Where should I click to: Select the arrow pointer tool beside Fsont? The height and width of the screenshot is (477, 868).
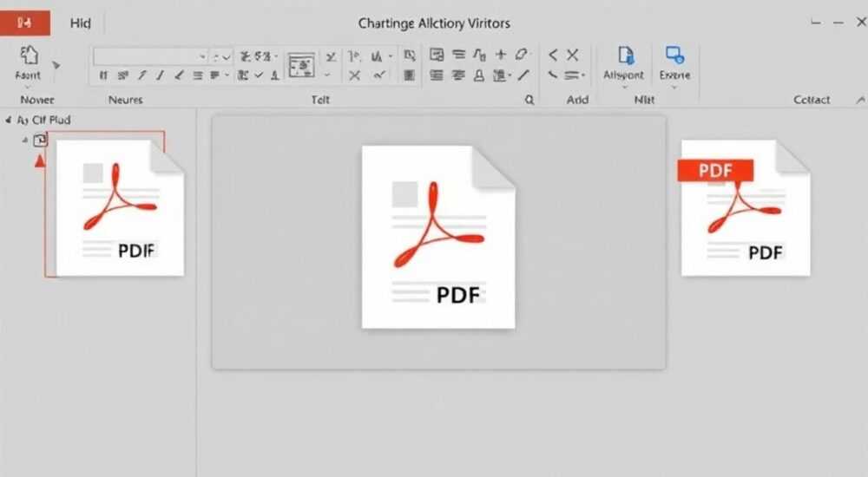click(56, 65)
